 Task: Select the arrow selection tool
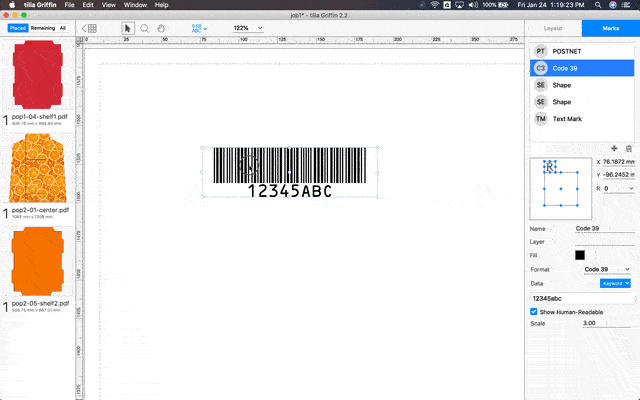click(128, 28)
